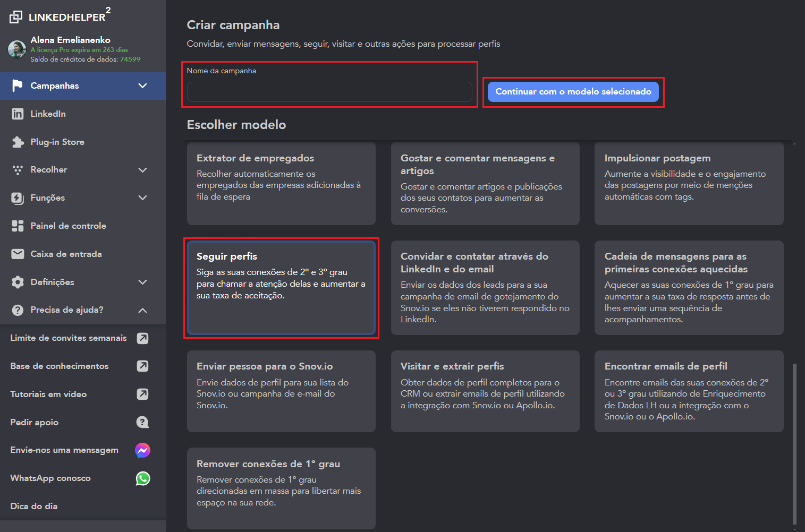805x532 pixels.
Task: Click the Nome da campanha input field
Action: (329, 92)
